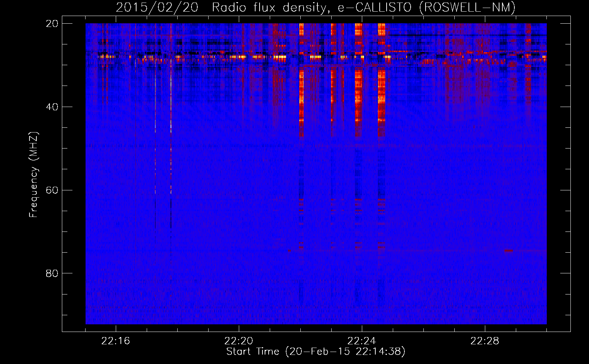589x364 pixels.
Task: Click the 20 MHz y-axis tick label
Action: [x=52, y=24]
